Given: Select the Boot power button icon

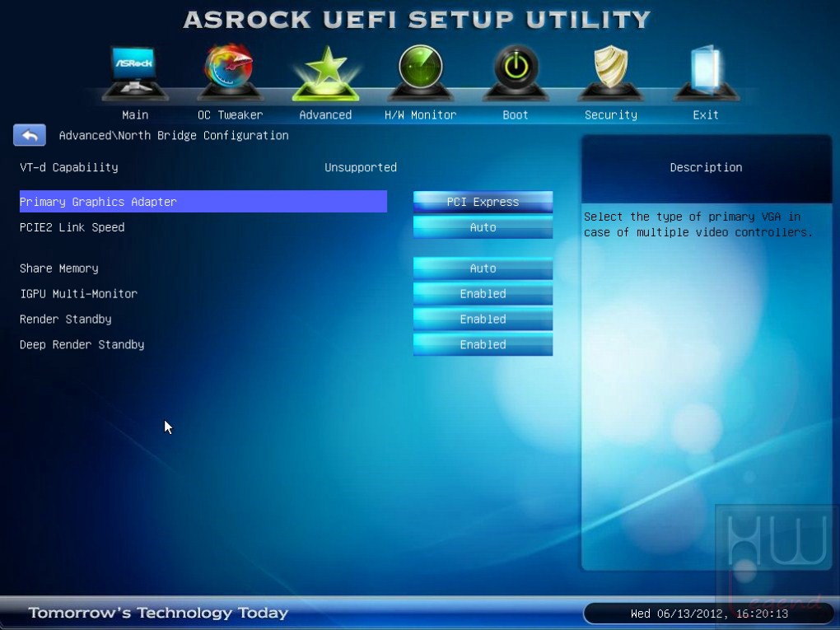Looking at the screenshot, I should click(x=516, y=72).
